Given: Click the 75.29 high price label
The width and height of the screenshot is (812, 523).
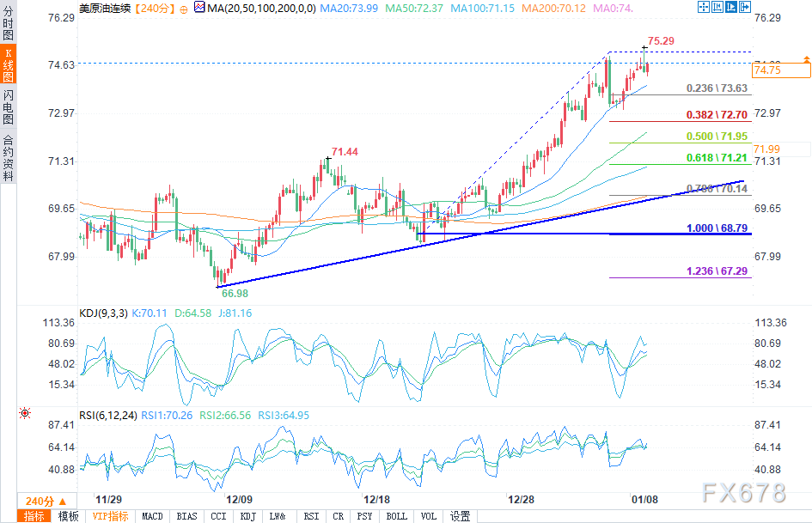Looking at the screenshot, I should (662, 41).
